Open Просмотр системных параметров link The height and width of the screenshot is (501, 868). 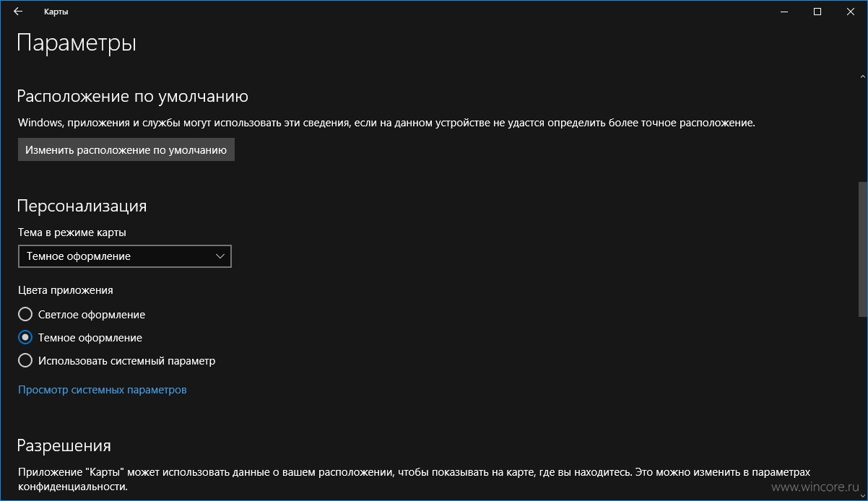click(103, 390)
